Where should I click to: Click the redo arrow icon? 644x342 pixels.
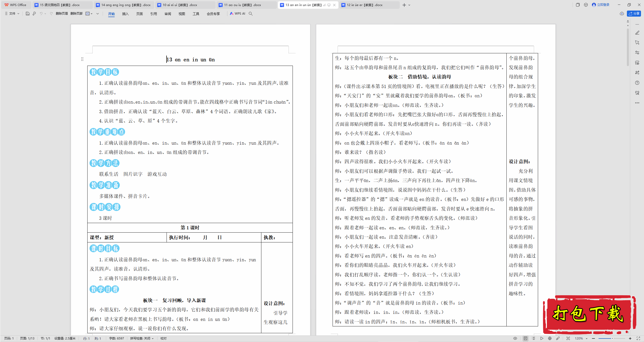(51, 14)
